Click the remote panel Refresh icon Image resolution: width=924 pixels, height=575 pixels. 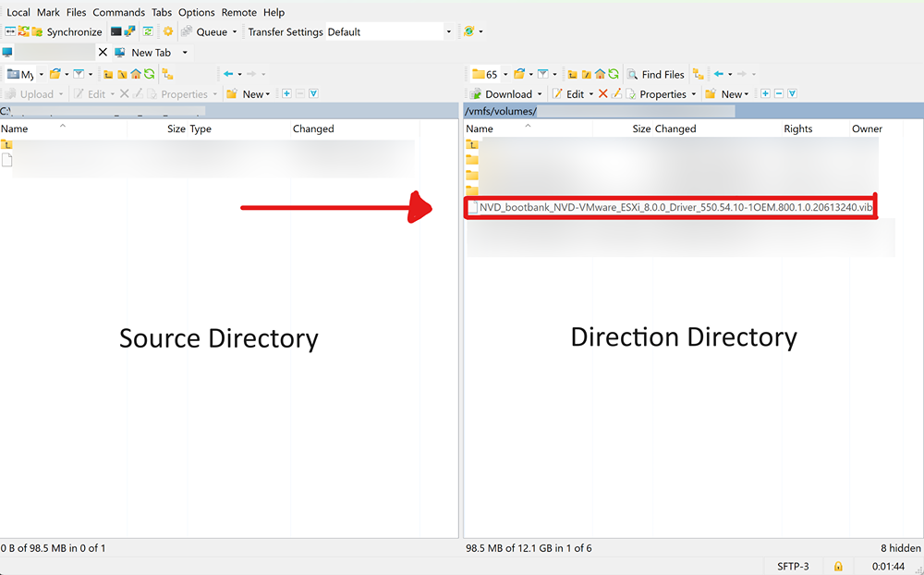pos(614,74)
